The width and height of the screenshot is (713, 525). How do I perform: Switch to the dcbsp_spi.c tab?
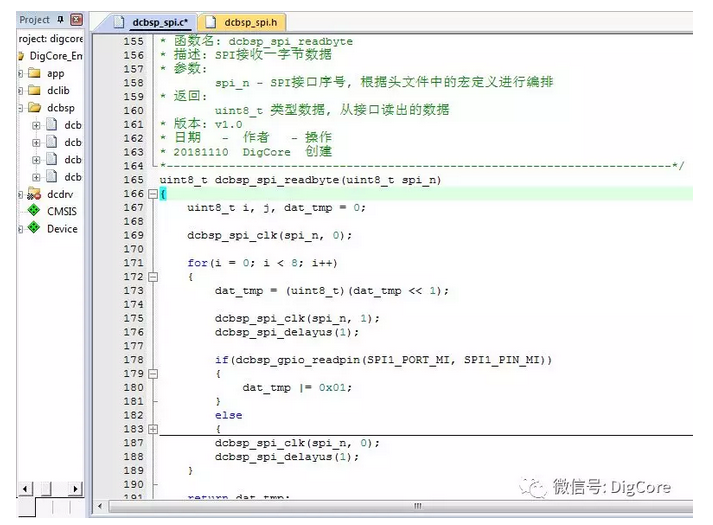click(x=160, y=22)
